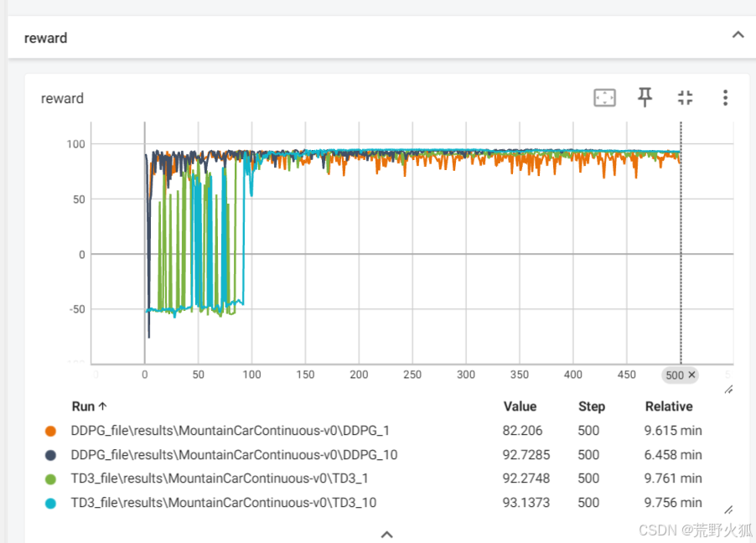Select the TD3_10 run row name
Screen dimensions: 756x543
click(x=223, y=503)
